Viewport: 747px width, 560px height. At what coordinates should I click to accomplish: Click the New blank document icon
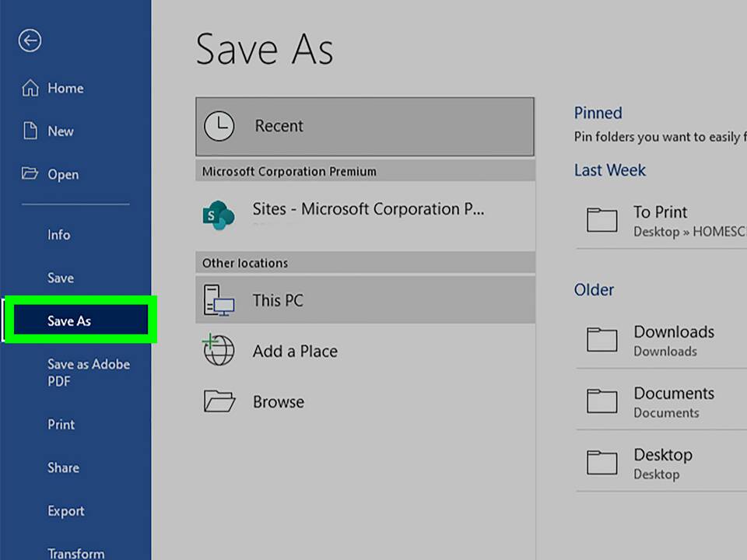[x=30, y=131]
